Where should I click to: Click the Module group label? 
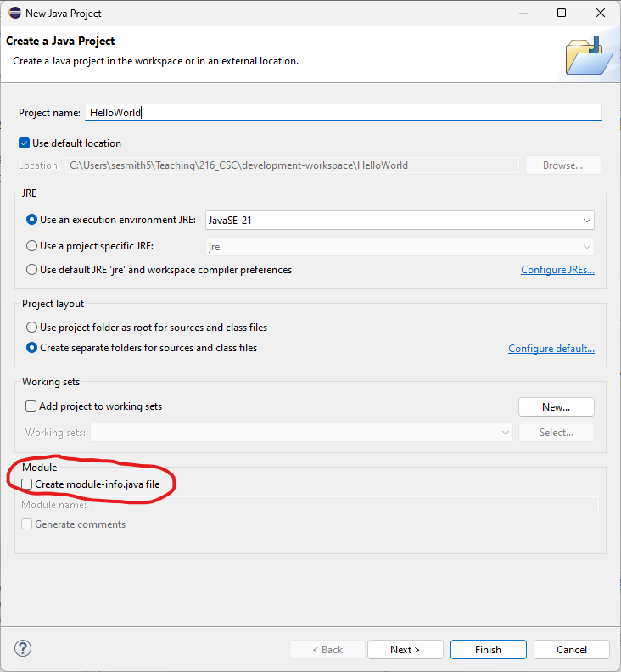tap(39, 468)
